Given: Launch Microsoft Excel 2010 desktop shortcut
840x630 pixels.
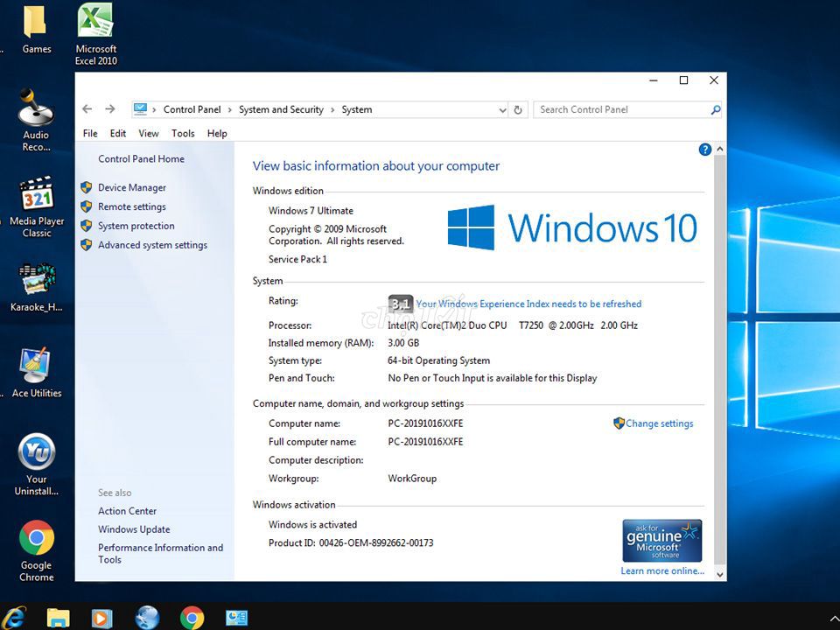Looking at the screenshot, I should click(x=96, y=33).
